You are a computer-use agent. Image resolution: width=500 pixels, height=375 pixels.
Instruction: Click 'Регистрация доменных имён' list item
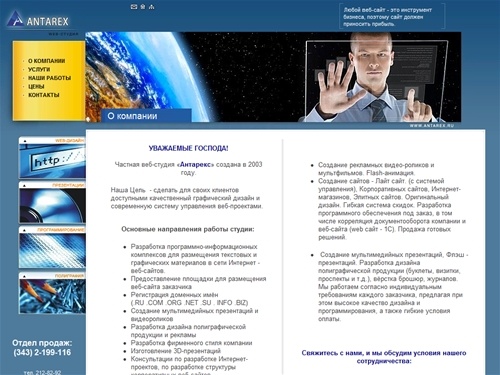coord(189,299)
